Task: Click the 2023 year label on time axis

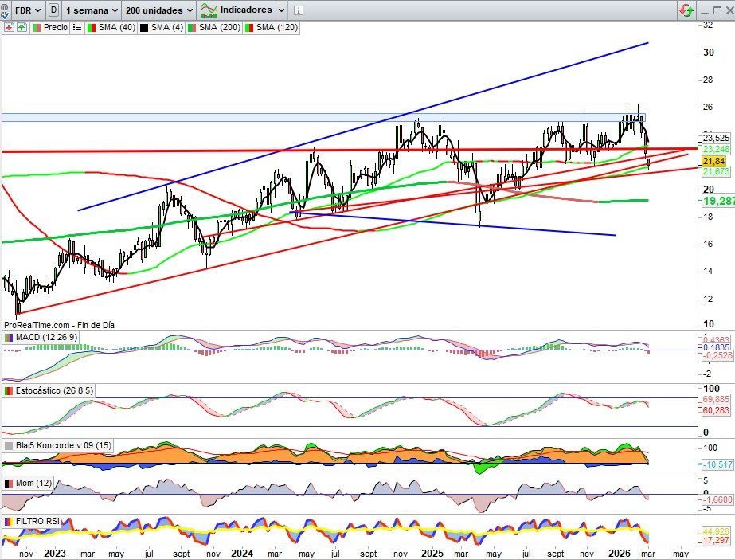Action: pyautogui.click(x=55, y=554)
